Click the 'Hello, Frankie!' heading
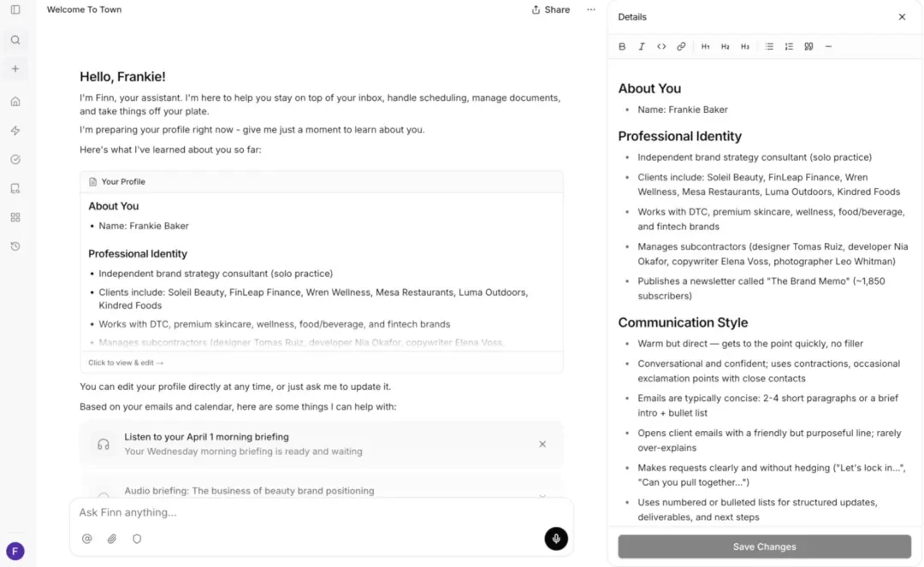The image size is (924, 567). 122,77
